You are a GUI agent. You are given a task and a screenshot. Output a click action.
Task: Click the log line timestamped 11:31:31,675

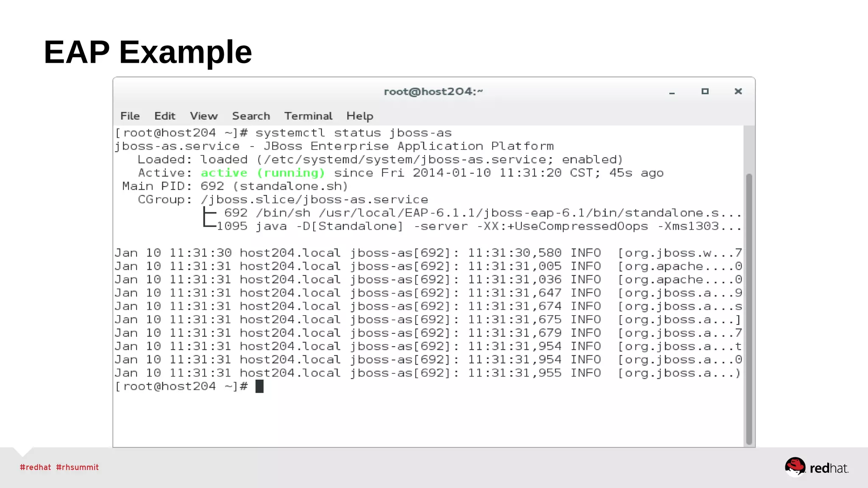(x=428, y=320)
